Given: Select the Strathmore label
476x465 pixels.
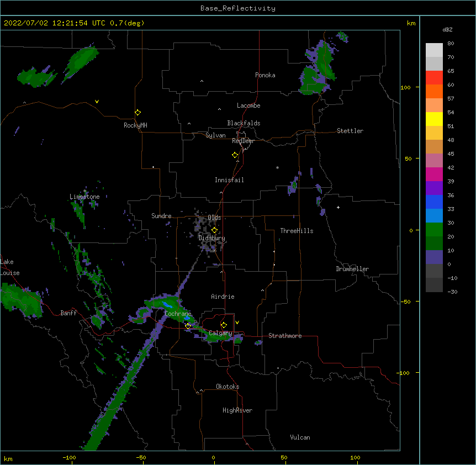Looking at the screenshot, I should click(285, 336).
